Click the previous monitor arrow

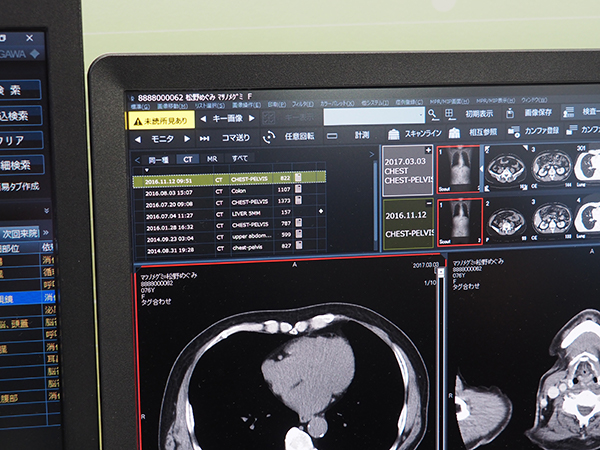pos(140,138)
